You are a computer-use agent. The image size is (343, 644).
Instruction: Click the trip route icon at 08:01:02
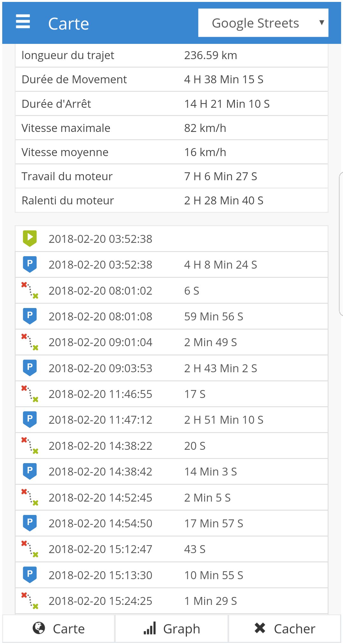pos(30,290)
